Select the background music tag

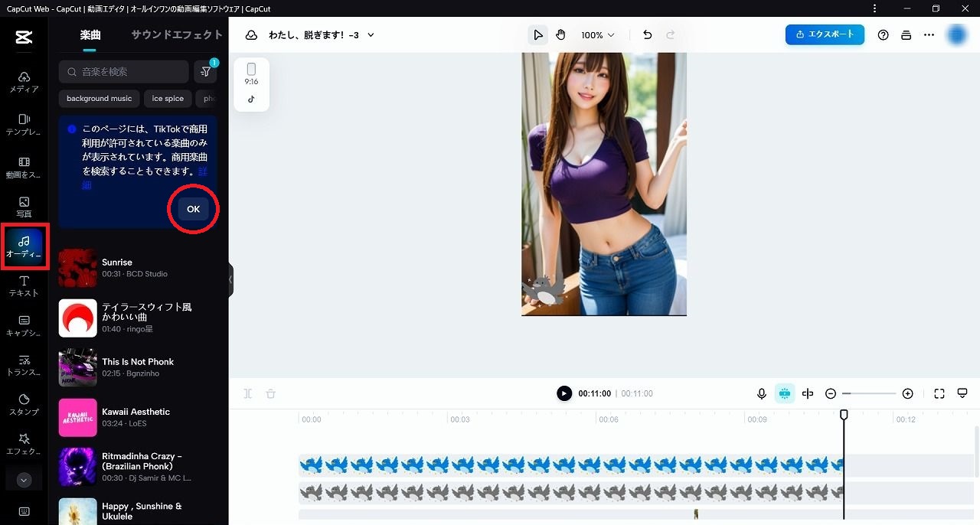point(99,99)
